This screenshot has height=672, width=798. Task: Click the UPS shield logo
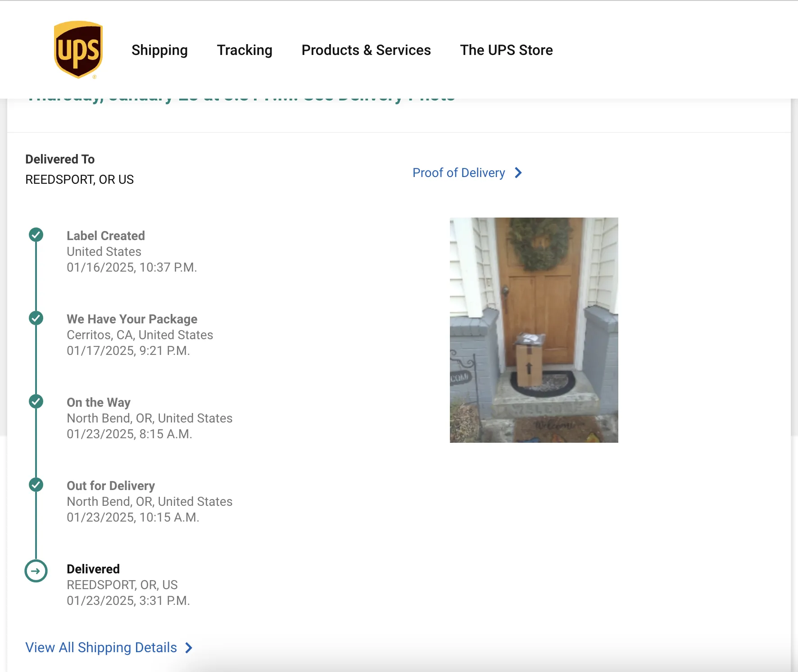(x=78, y=50)
